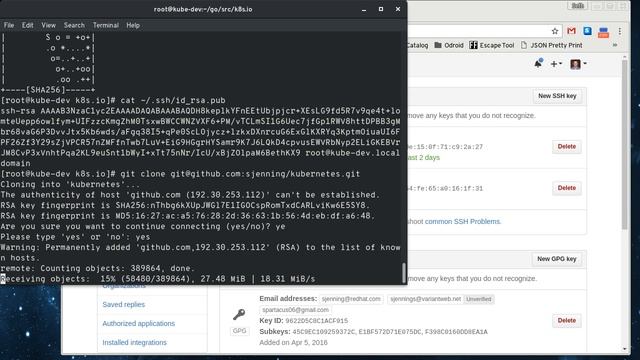Screen dimensions: 640x360
Task: Click the New SSH key button
Action: pyautogui.click(x=557, y=96)
